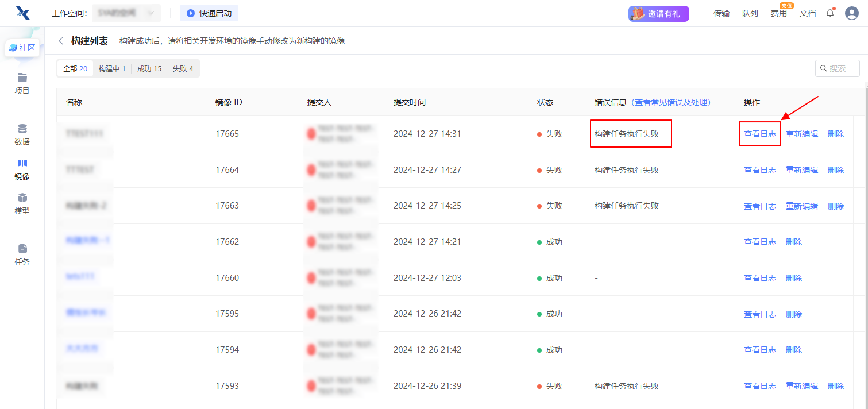Select the 成功 15 filter tab
The image size is (868, 409).
[149, 68]
